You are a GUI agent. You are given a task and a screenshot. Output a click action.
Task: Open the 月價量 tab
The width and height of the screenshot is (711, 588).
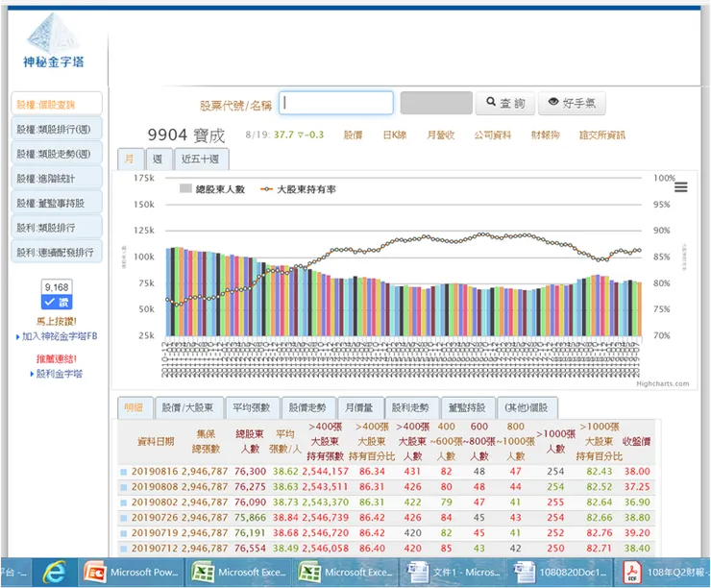(360, 407)
